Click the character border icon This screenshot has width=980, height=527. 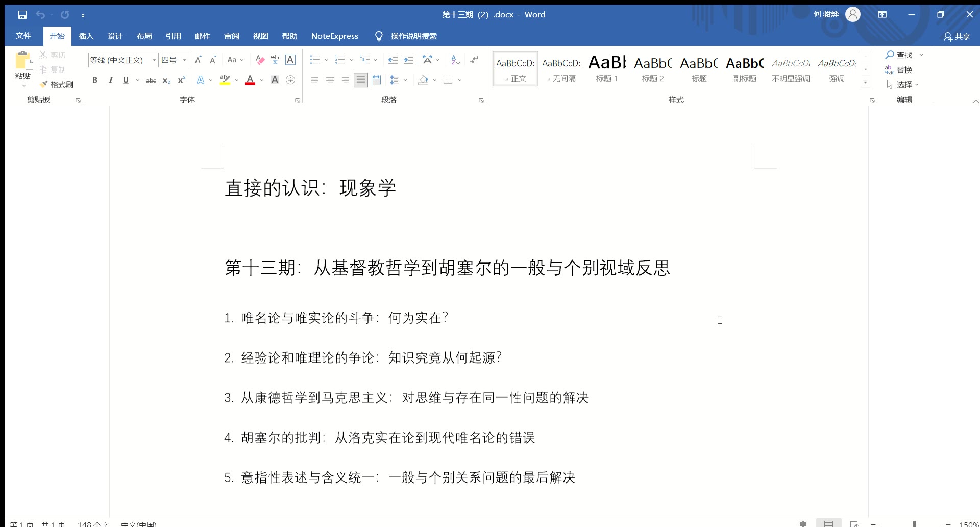[290, 60]
